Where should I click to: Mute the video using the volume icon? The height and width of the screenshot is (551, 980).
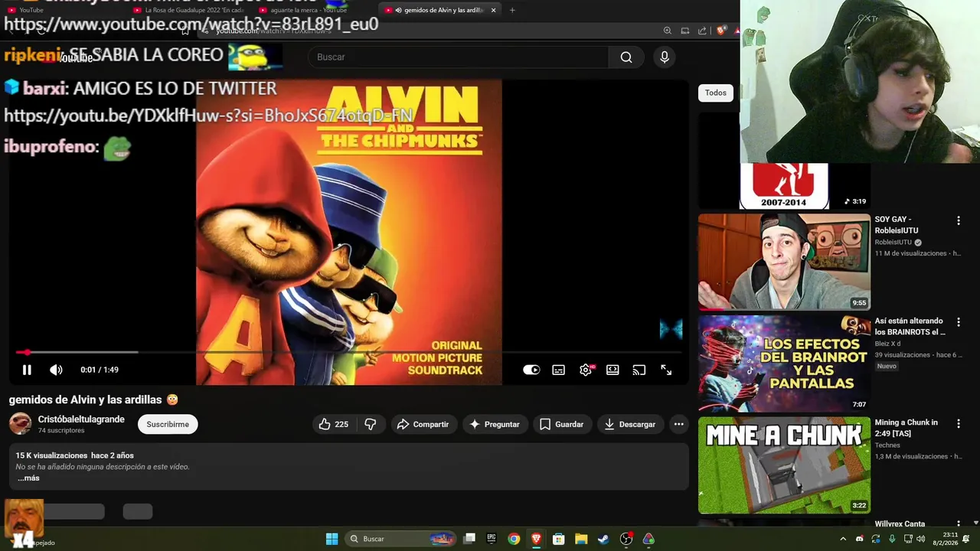(56, 370)
